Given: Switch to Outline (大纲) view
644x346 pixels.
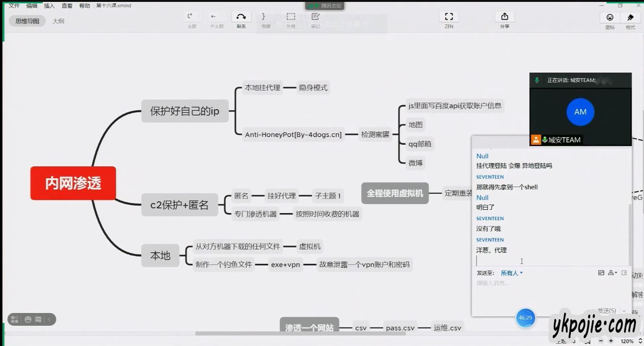Looking at the screenshot, I should click(58, 21).
